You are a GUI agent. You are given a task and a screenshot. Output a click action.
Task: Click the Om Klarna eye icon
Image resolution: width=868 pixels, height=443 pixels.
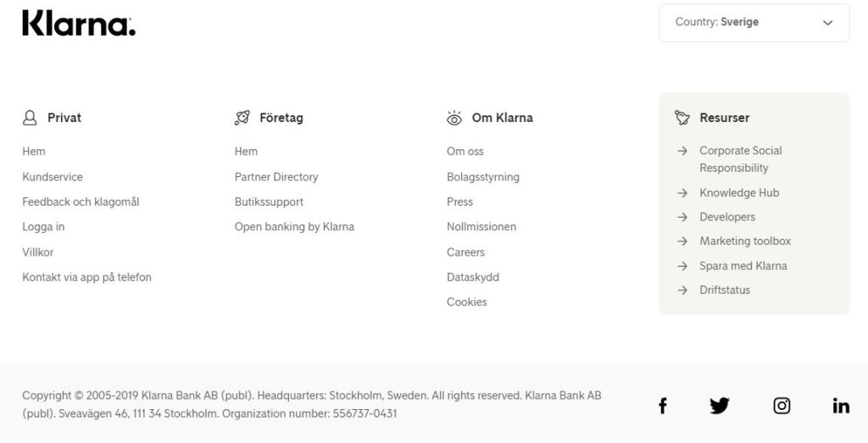(454, 118)
